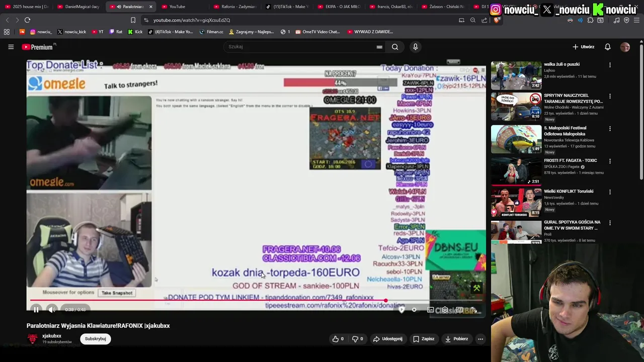Open the Brave VPN shield icon
Viewport: 644px width, 362px height.
626,20
